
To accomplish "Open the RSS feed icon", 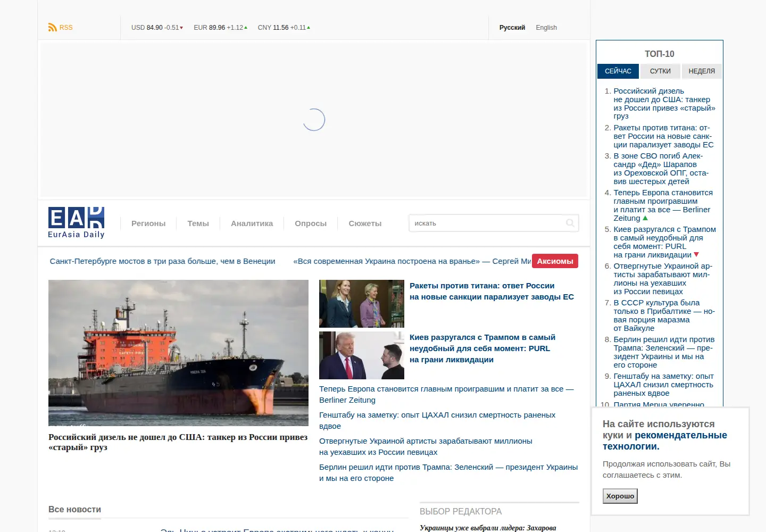I will (53, 28).
